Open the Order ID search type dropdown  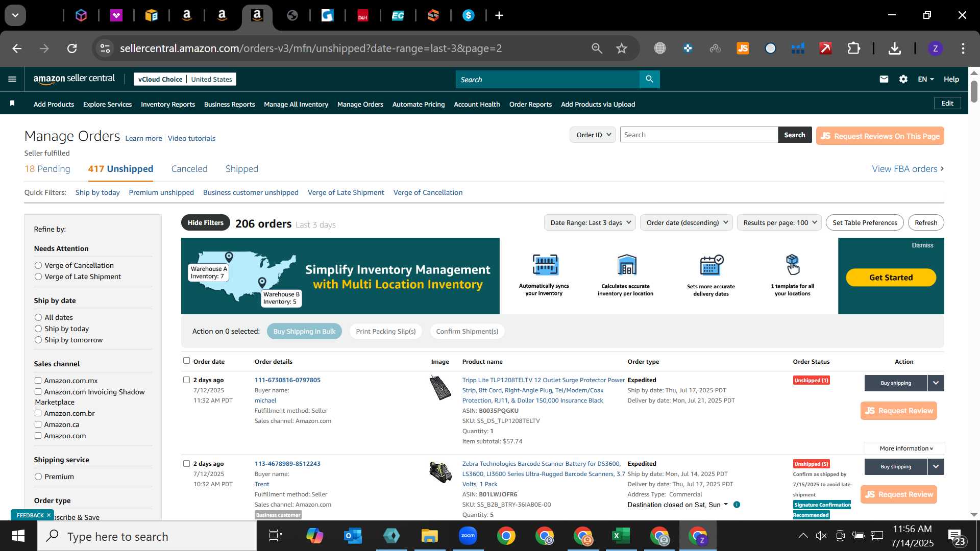coord(593,135)
